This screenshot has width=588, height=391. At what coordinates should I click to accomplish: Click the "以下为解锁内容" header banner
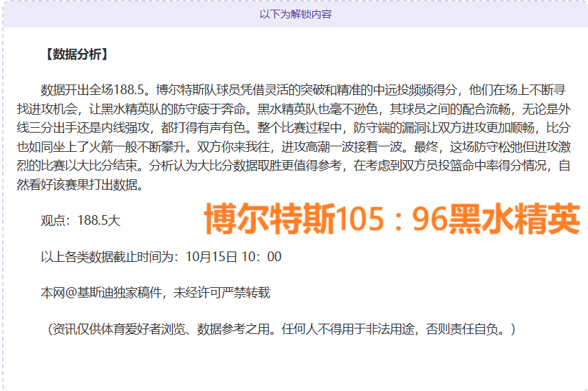tap(295, 14)
